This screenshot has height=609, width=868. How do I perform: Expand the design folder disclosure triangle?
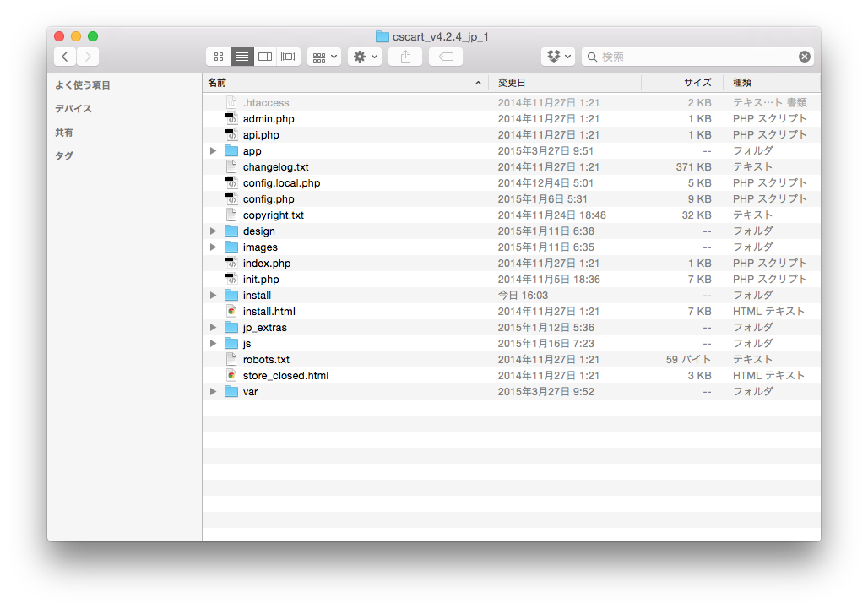[x=213, y=231]
